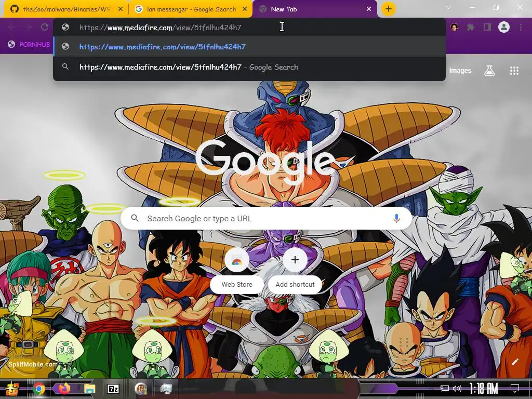Open 7-Zip from the taskbar
This screenshot has width=532, height=399.
tap(113, 389)
